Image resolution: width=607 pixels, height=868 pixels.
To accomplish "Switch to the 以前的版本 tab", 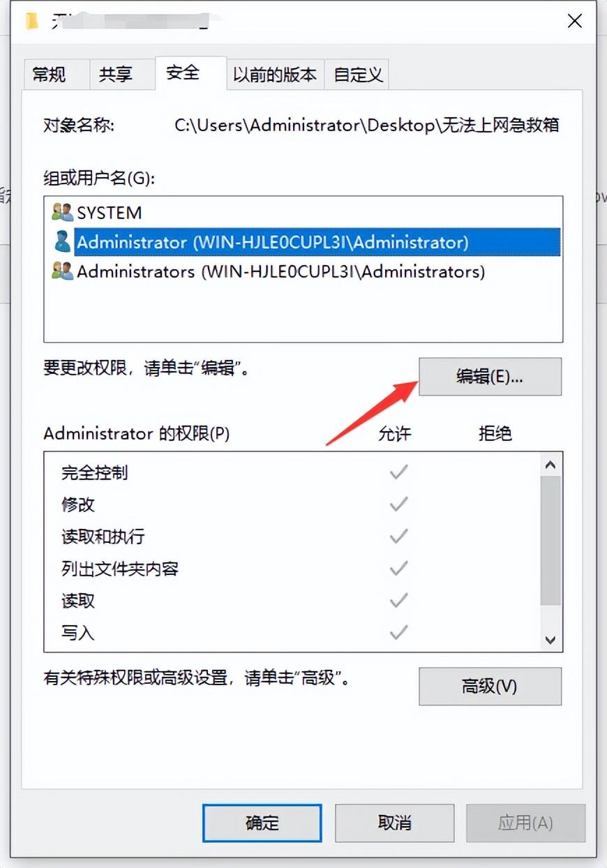I will pyautogui.click(x=275, y=75).
